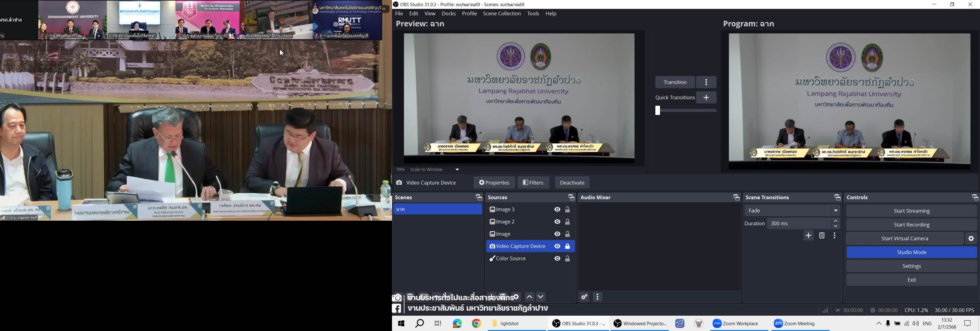Open Audio Mixer advanced audio properties
Viewport: 980px width, 331px height.
tap(584, 297)
